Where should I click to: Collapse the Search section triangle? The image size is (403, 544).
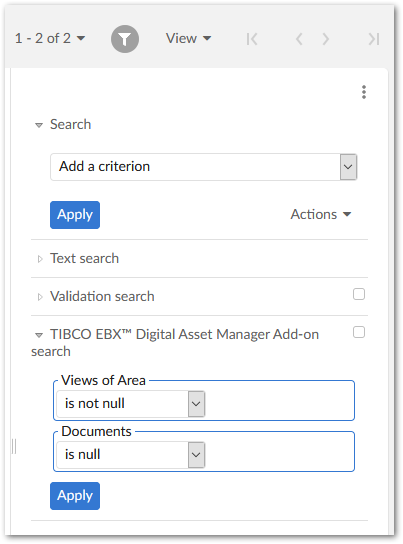(x=39, y=125)
